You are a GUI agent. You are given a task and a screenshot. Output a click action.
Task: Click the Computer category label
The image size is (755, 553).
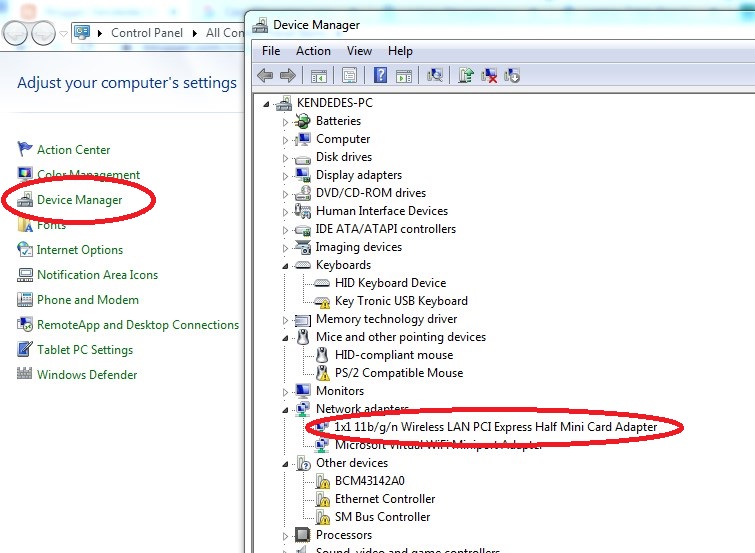pyautogui.click(x=343, y=139)
